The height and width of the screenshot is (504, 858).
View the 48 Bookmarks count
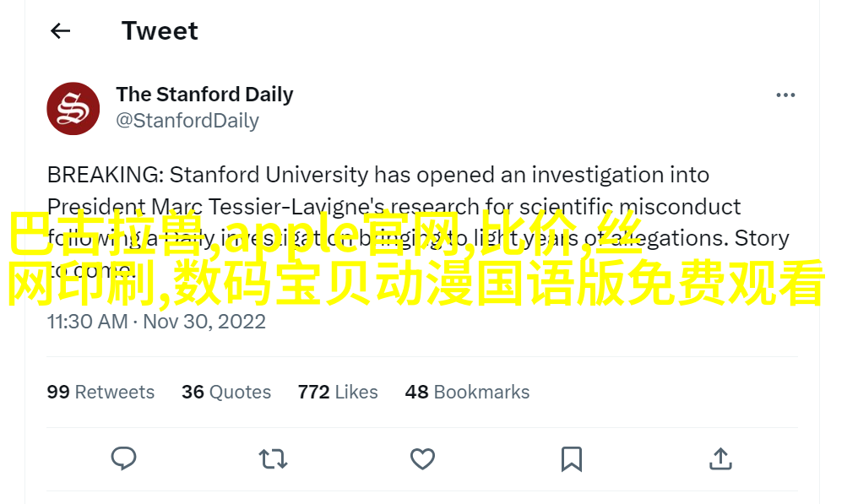pos(467,392)
